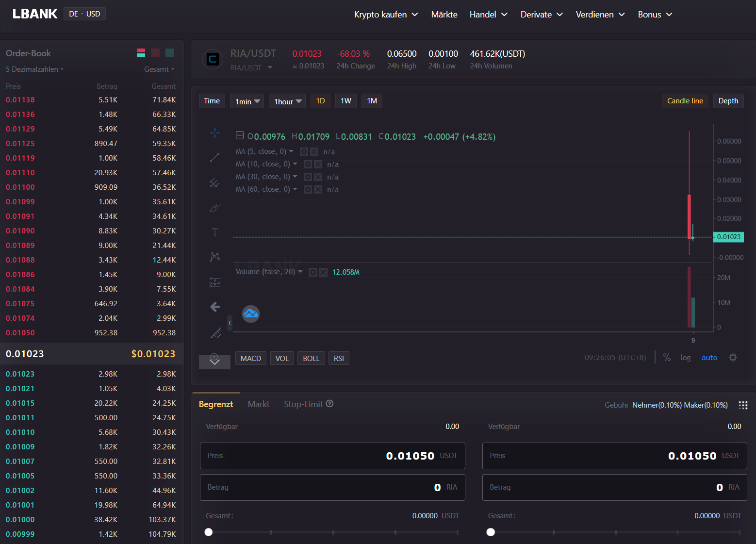Select the XABCD pattern tool
Viewport: 756px width, 544px height.
(x=215, y=257)
